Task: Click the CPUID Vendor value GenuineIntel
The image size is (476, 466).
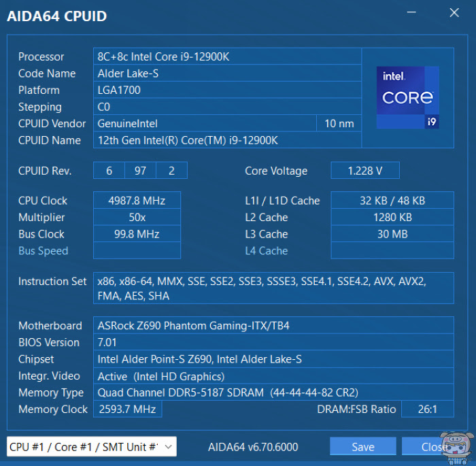Action: [x=205, y=123]
